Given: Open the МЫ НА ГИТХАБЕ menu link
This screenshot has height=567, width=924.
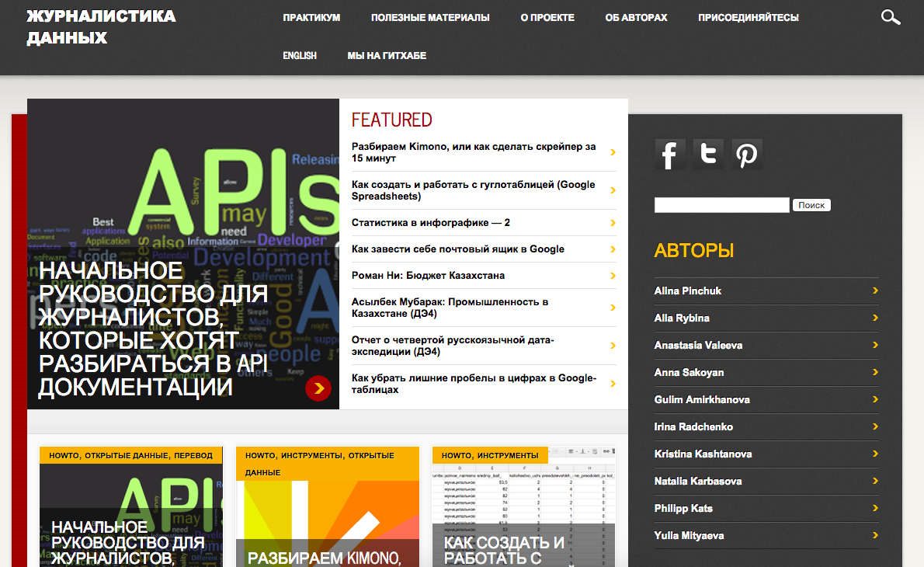Looking at the screenshot, I should tap(387, 55).
